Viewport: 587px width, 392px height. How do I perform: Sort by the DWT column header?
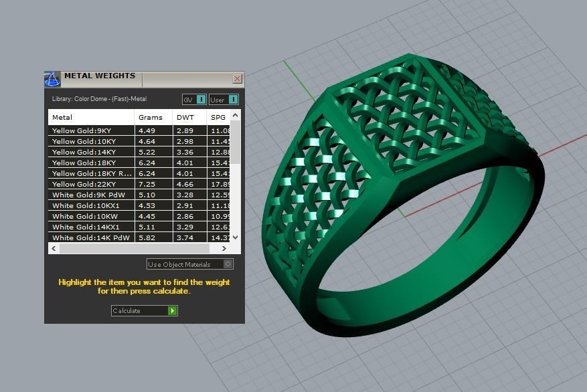(x=189, y=118)
